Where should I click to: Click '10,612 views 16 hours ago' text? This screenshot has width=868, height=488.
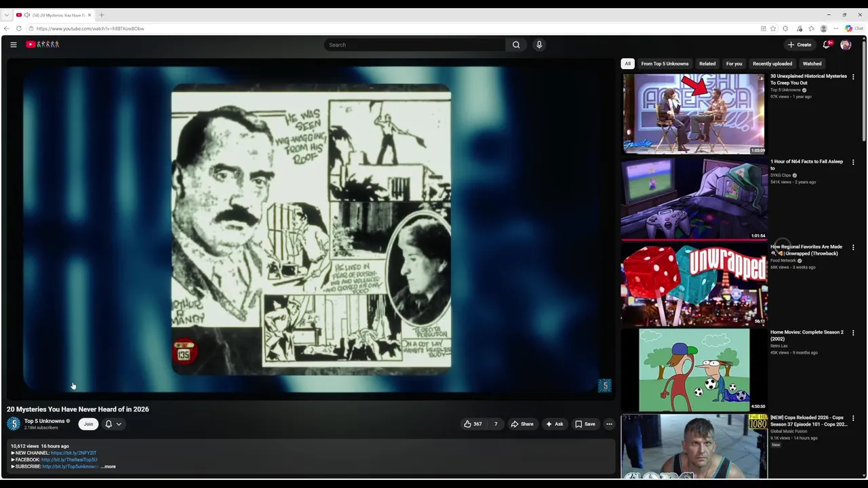39,446
